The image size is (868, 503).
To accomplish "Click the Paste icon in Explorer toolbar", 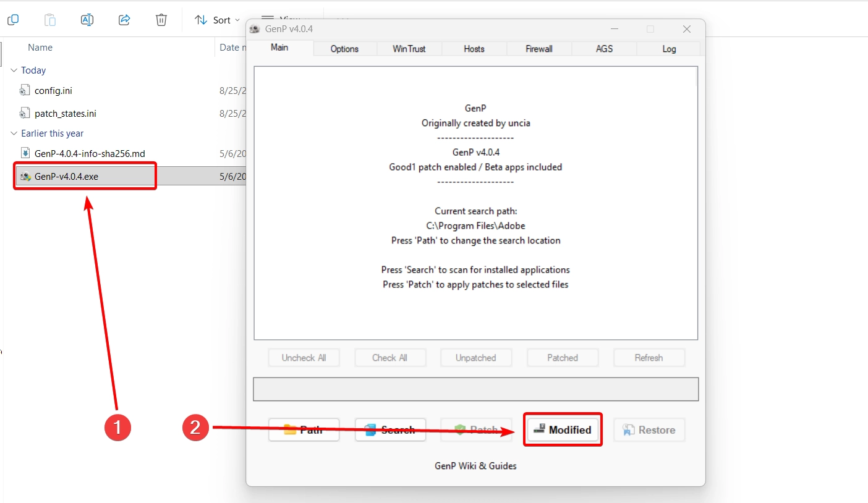I will (x=50, y=20).
